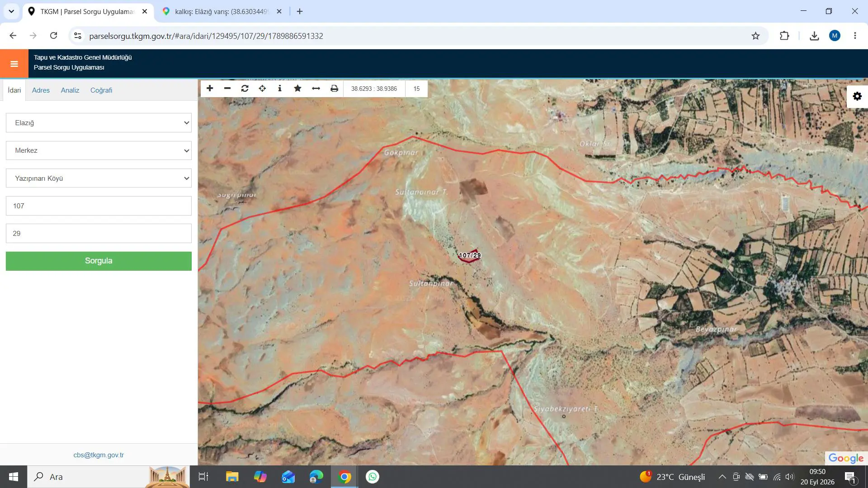Viewport: 868px width, 488px height.
Task: Close the TKGM Parsel Sorgu tab
Action: click(145, 11)
